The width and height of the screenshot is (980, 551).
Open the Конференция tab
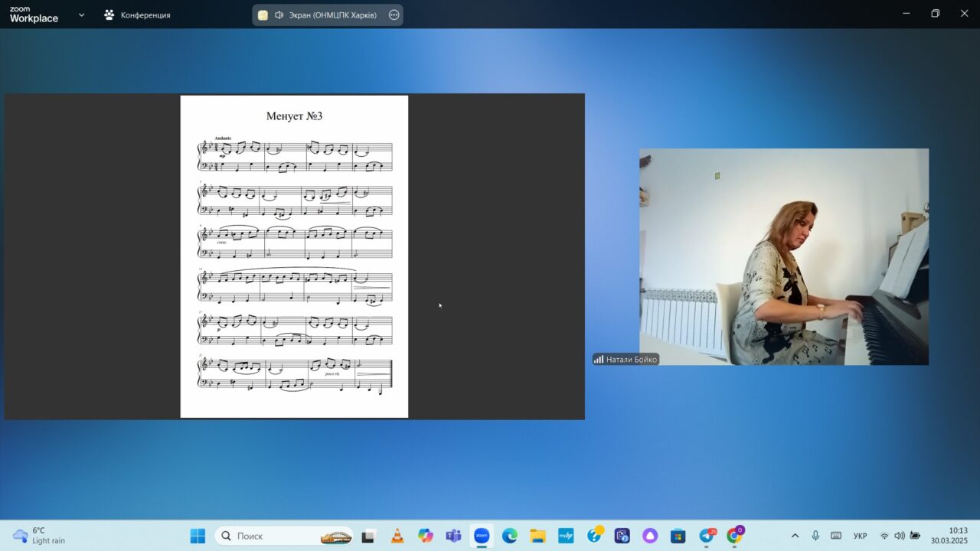(x=138, y=15)
